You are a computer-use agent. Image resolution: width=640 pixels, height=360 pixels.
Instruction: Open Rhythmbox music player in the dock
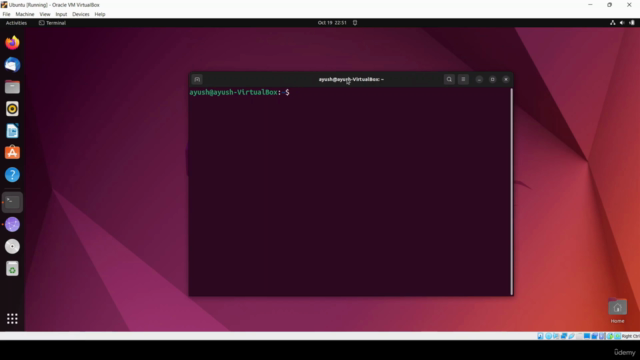12,109
